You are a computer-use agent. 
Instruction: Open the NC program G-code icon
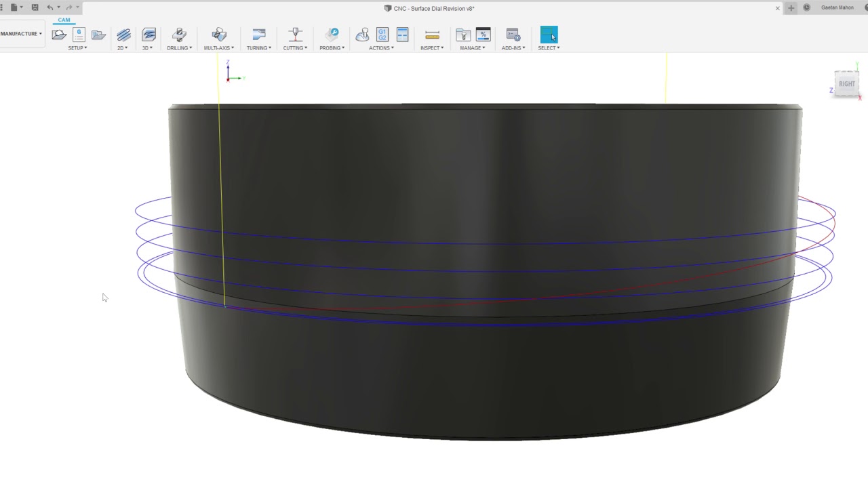click(79, 35)
